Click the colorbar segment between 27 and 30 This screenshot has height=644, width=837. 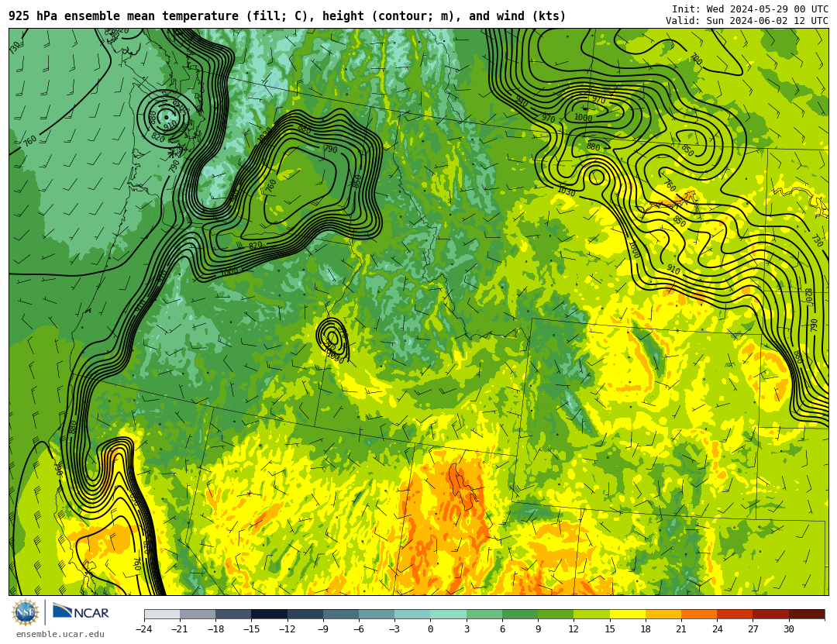(x=770, y=614)
